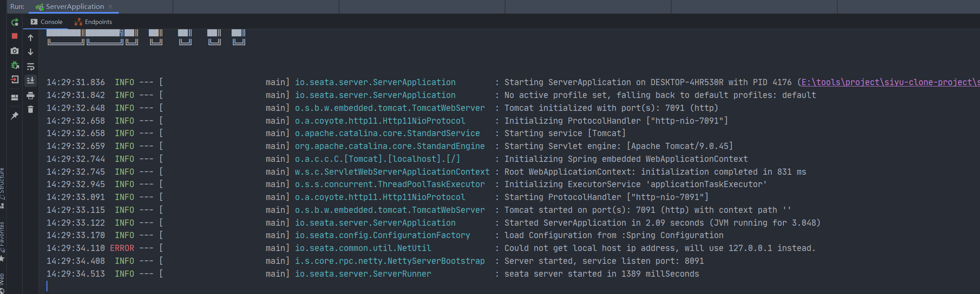Screen dimensions: 980x294
Task: Click timestamp 14:29:31.836 in the log
Action: coord(76,82)
